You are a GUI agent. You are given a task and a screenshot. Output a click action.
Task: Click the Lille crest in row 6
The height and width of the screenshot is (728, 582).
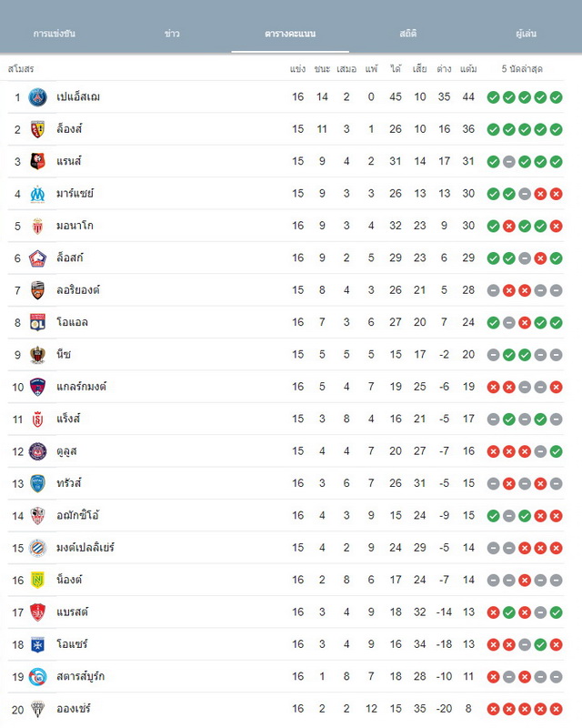point(37,258)
